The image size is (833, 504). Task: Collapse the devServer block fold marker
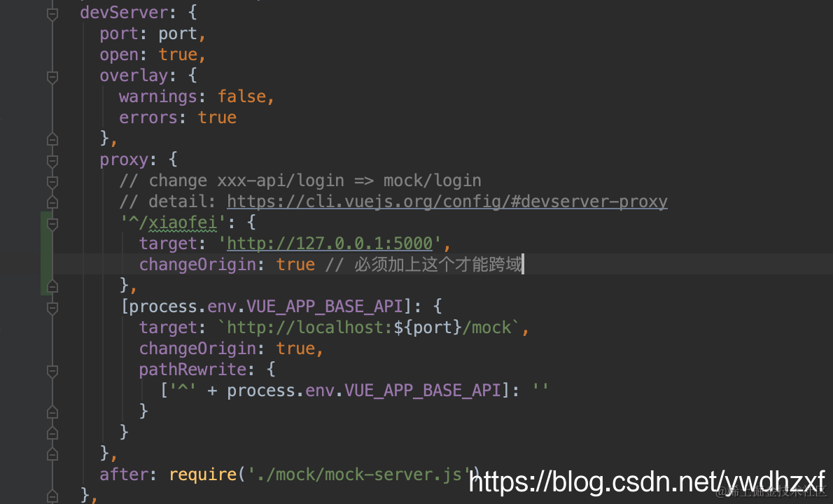pyautogui.click(x=52, y=14)
